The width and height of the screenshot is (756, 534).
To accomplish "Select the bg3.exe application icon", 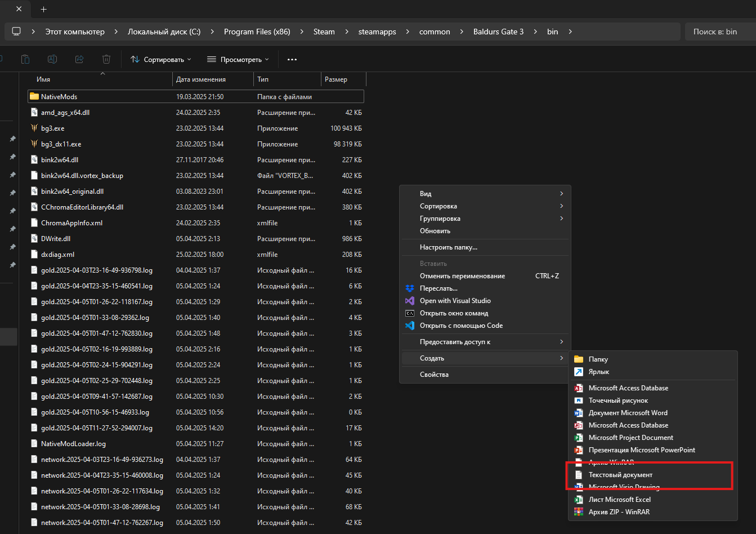I will [x=34, y=128].
